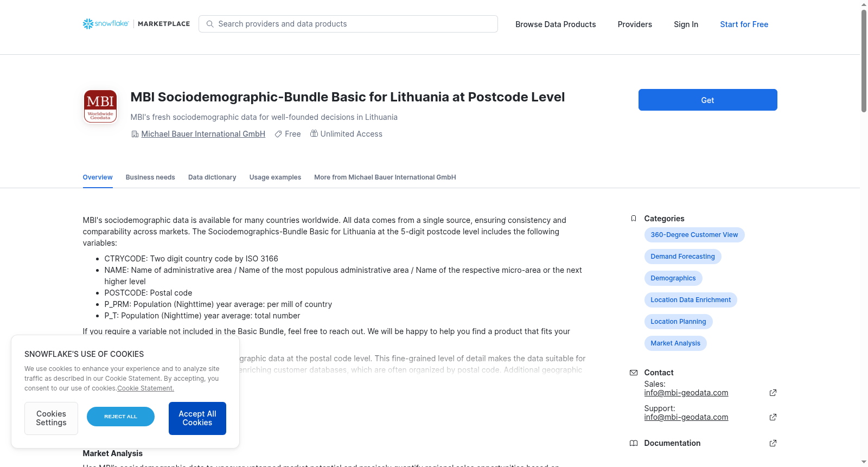Click the Free price tag icon
868x467 pixels.
[278, 134]
